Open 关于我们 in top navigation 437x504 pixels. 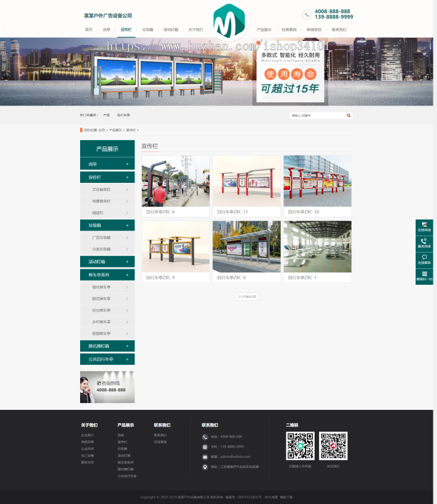pyautogui.click(x=196, y=30)
